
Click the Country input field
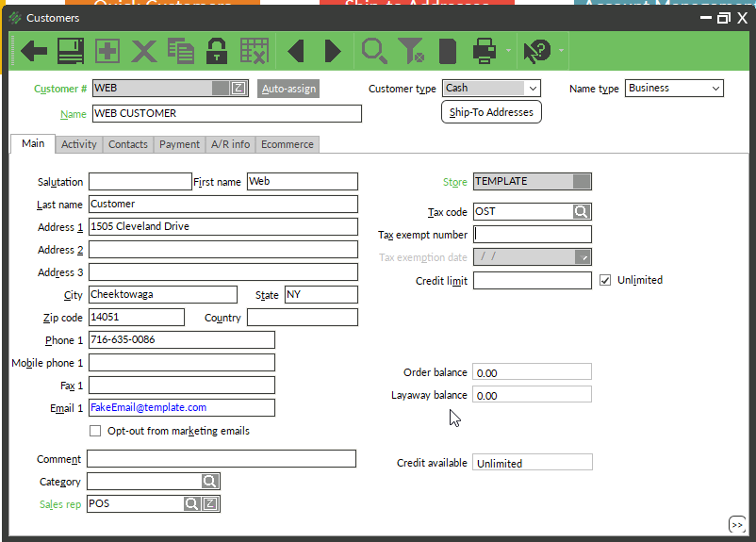[x=303, y=318]
